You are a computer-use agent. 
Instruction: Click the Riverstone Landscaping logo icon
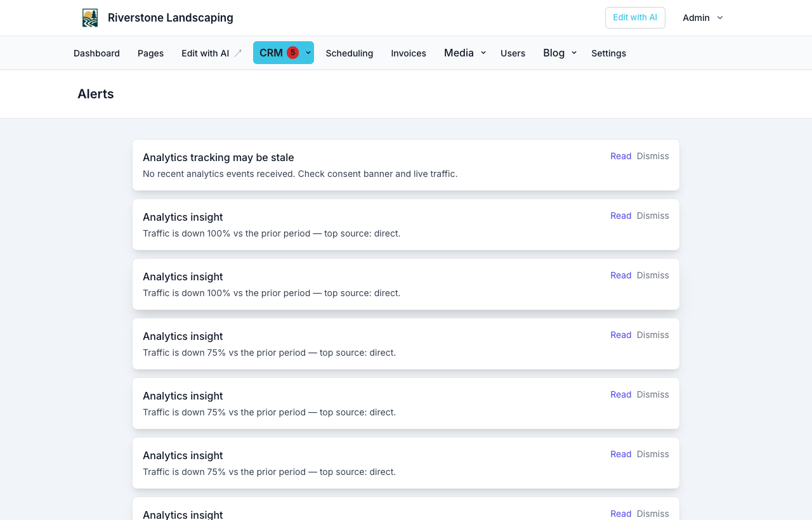point(90,18)
